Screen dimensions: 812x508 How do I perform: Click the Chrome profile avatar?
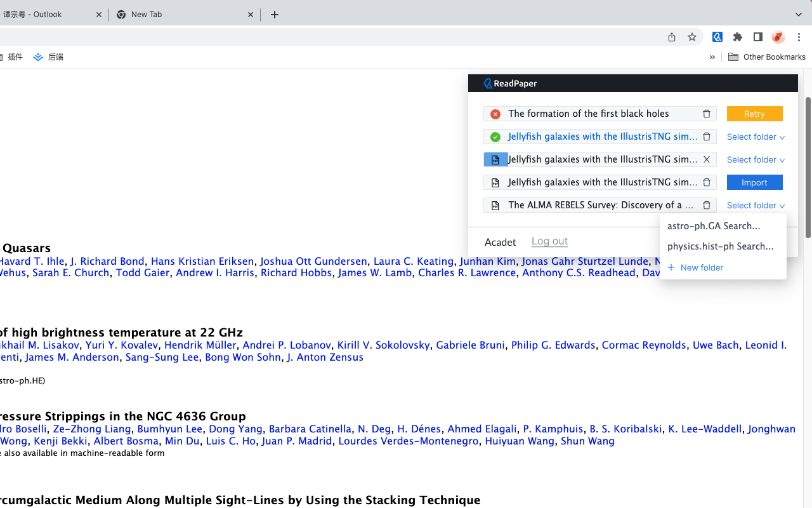778,37
